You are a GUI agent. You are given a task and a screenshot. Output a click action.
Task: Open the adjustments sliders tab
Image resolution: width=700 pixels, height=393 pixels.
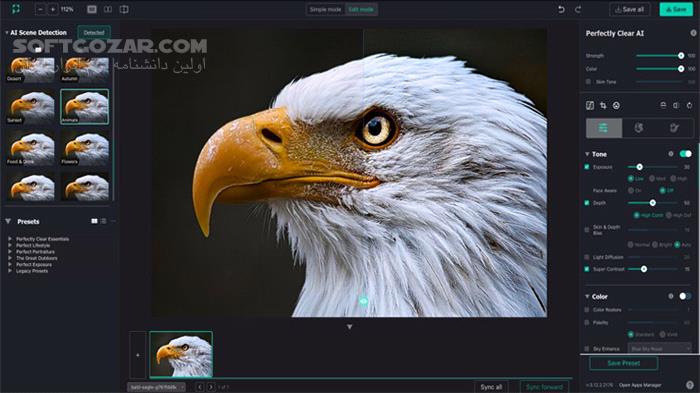pyautogui.click(x=604, y=128)
